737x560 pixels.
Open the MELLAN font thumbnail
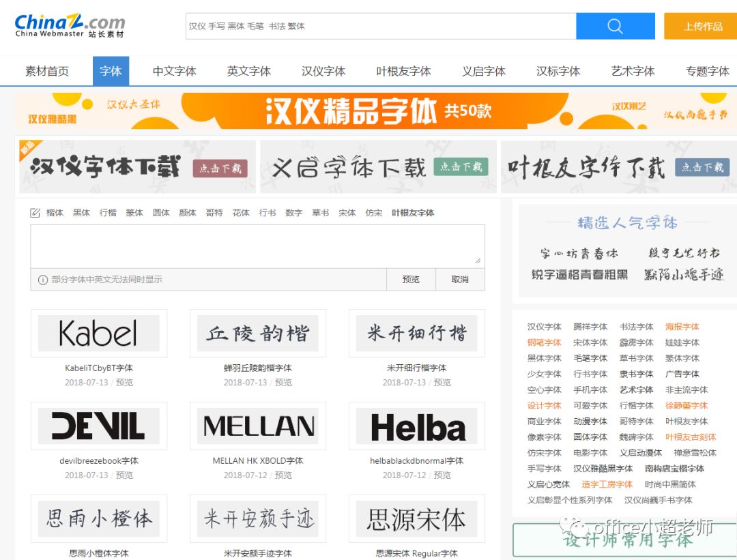click(x=257, y=426)
